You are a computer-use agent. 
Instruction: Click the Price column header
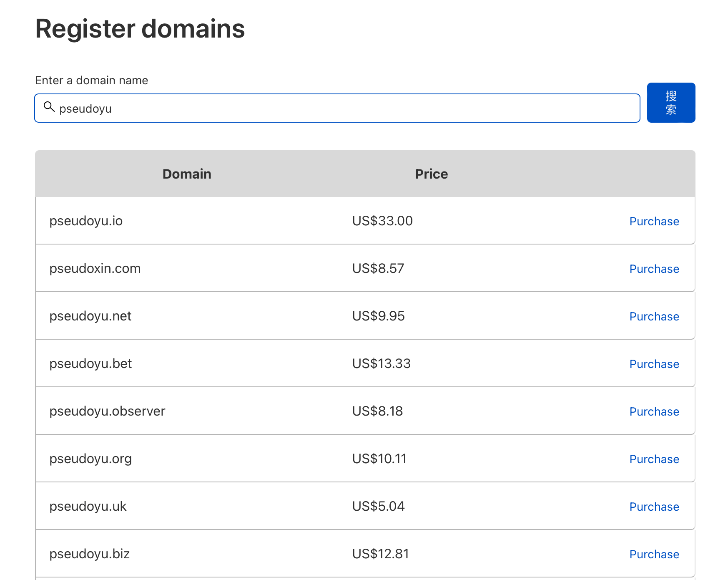click(431, 174)
